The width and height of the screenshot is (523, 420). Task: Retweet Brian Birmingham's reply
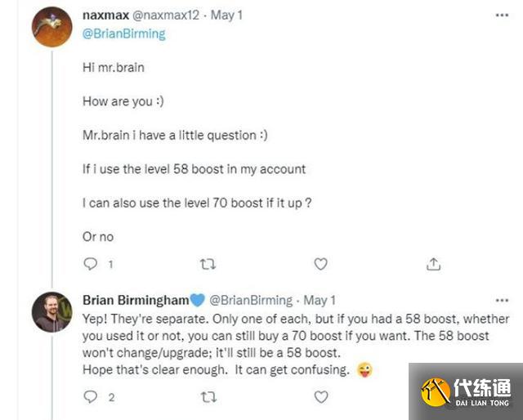coord(208,397)
